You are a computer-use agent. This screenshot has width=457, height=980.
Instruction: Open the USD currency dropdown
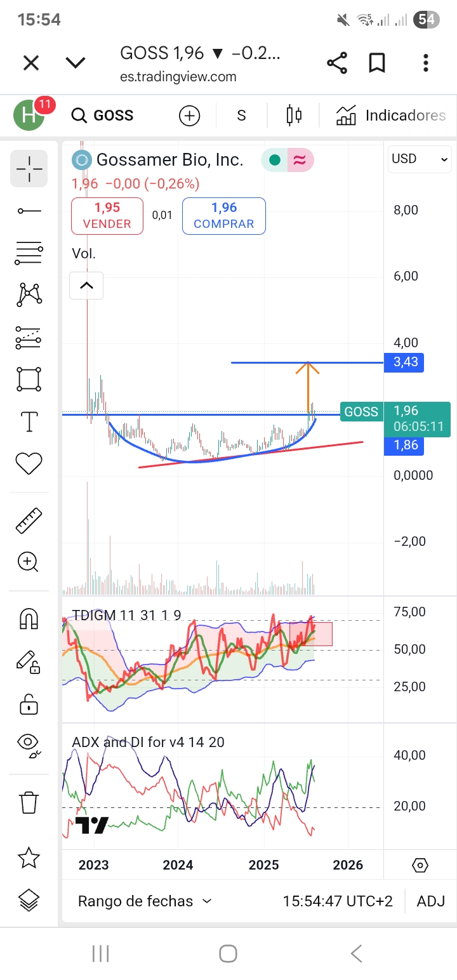[420, 159]
